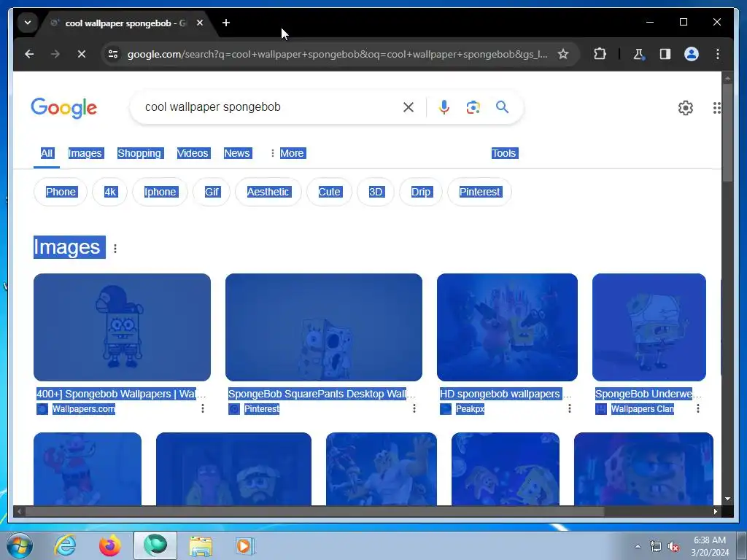Select the All results tab

pos(47,153)
